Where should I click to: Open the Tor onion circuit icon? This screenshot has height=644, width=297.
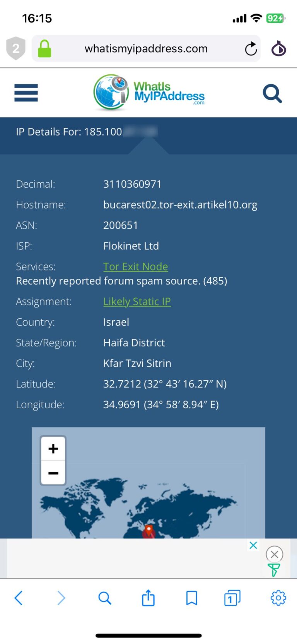[278, 49]
